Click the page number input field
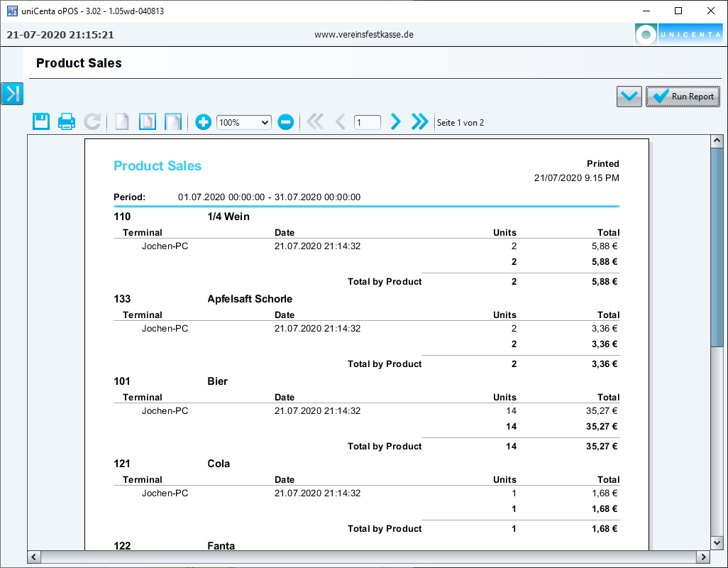 tap(368, 123)
